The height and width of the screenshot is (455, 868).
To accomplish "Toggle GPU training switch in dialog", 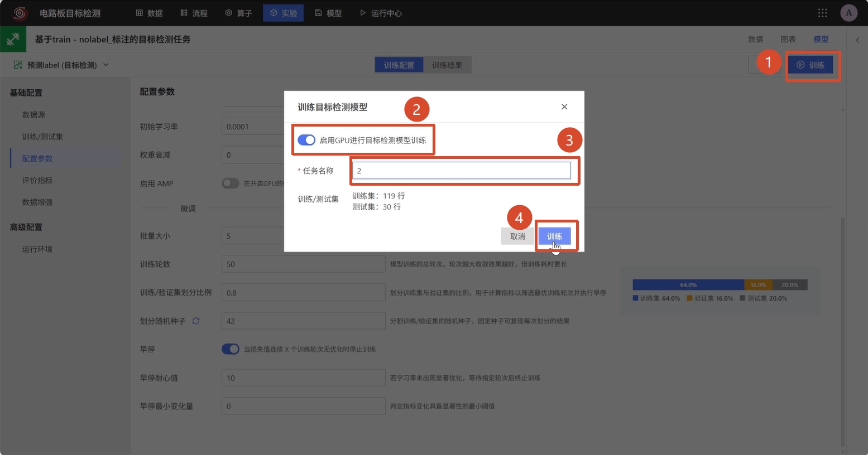I will click(306, 140).
